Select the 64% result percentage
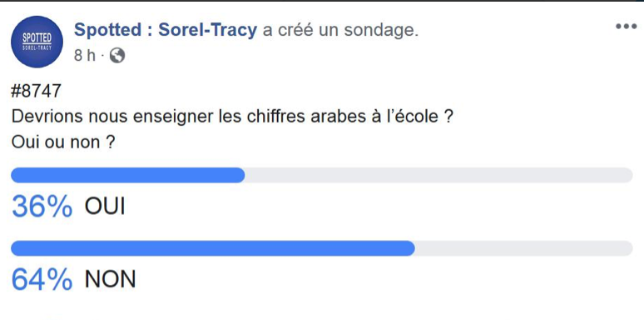 coord(42,280)
